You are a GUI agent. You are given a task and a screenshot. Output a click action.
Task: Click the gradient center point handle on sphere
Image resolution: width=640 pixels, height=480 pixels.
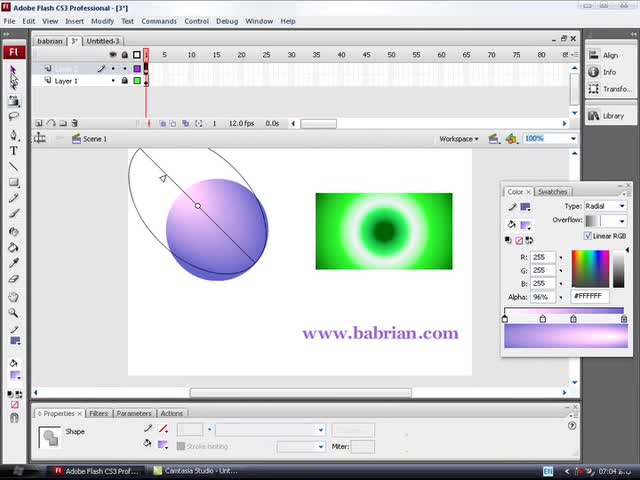pyautogui.click(x=198, y=206)
